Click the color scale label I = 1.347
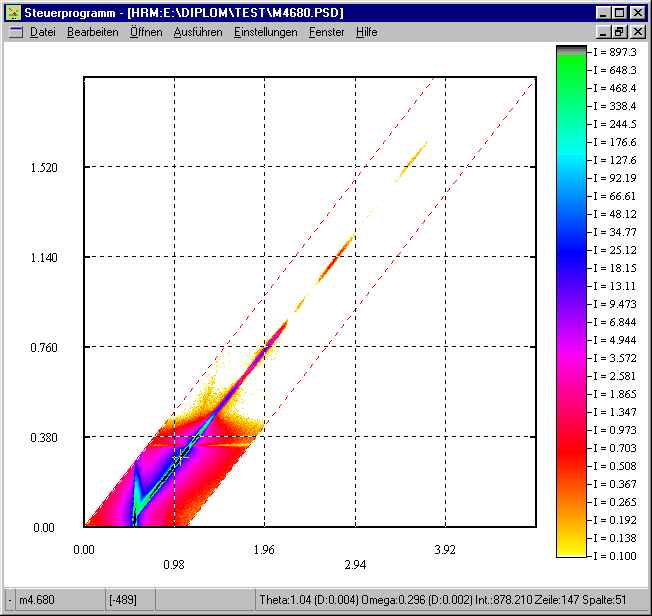 tap(615, 412)
